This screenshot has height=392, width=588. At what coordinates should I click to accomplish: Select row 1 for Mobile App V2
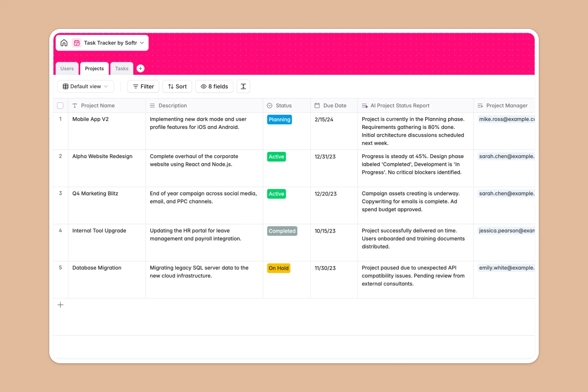(x=60, y=119)
